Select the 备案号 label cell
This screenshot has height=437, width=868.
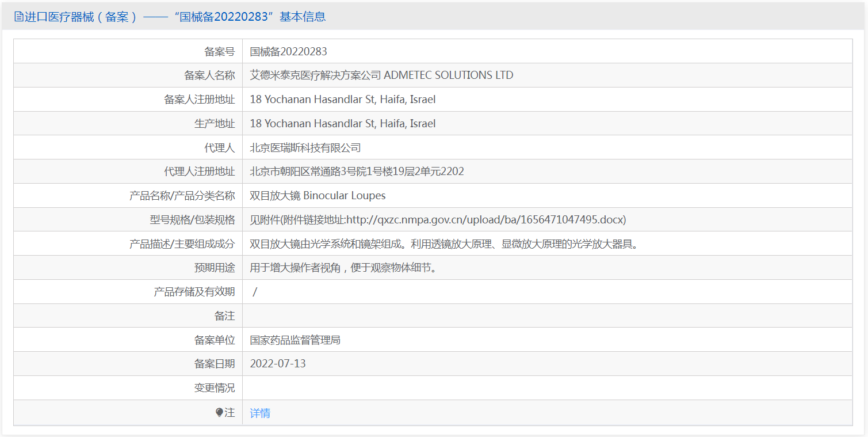[x=128, y=51]
